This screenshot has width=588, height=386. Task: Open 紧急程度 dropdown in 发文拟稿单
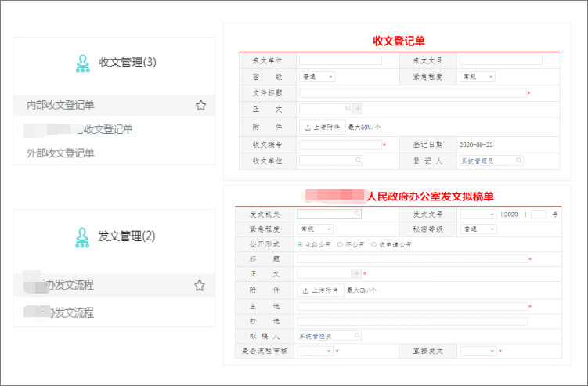click(x=315, y=229)
